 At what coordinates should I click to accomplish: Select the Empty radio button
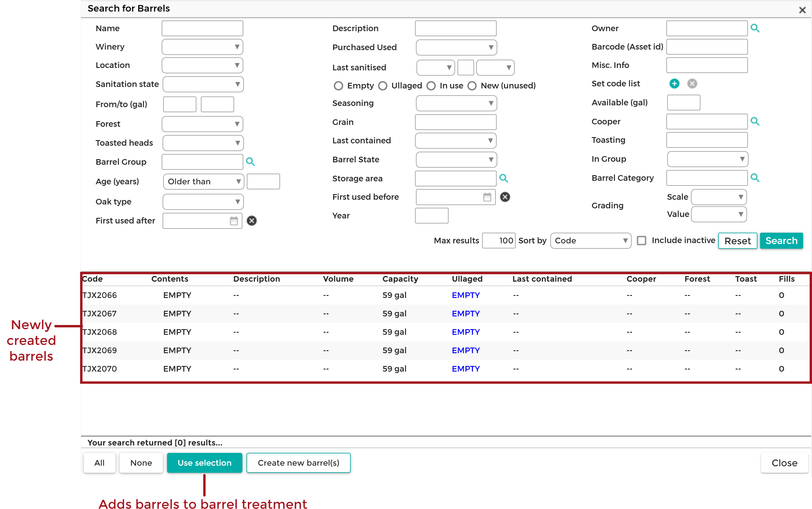(338, 86)
